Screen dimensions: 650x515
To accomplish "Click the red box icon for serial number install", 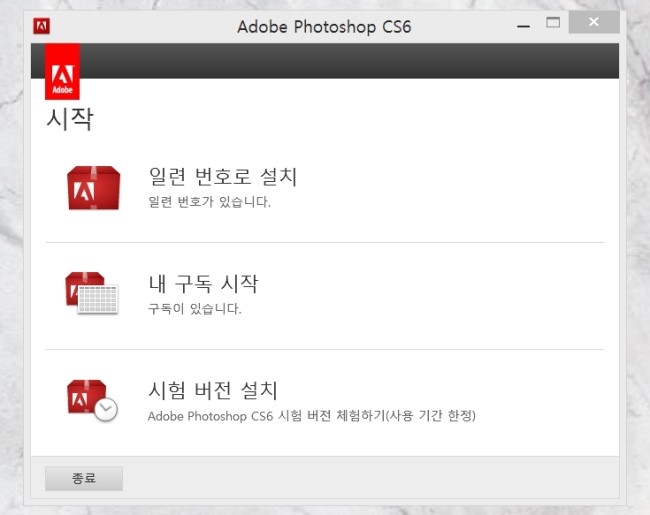I will click(94, 188).
